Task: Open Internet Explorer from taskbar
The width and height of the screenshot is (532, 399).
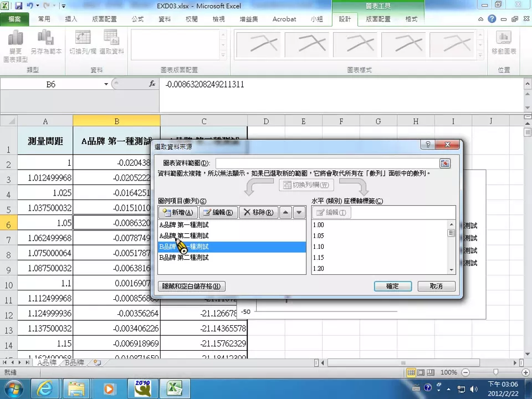Action: coord(45,389)
